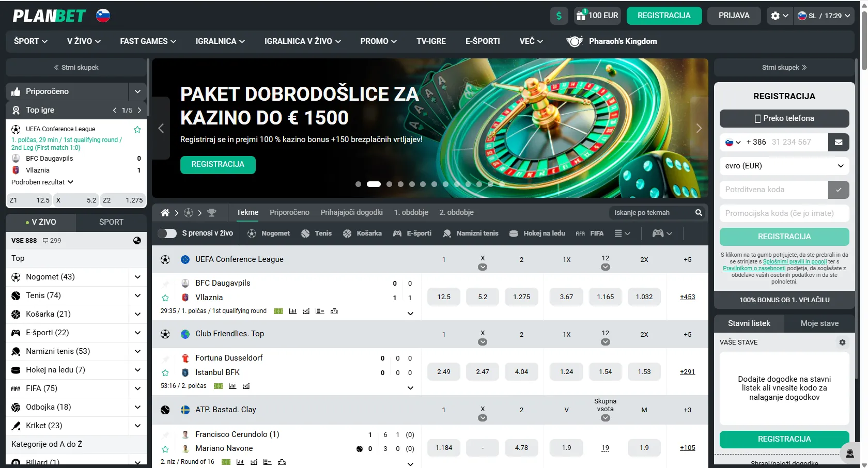Screen dimensions: 868x468
Task: Open the IGRALNICA menu
Action: pos(220,41)
